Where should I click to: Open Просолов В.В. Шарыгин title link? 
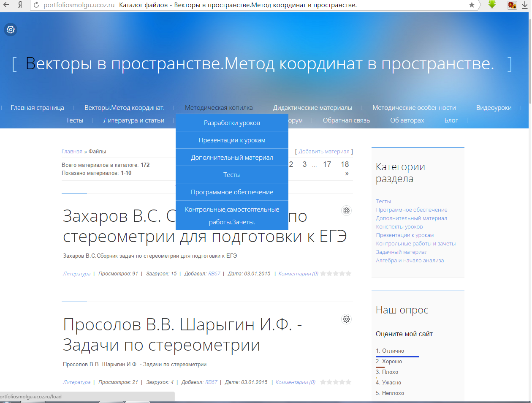point(182,335)
